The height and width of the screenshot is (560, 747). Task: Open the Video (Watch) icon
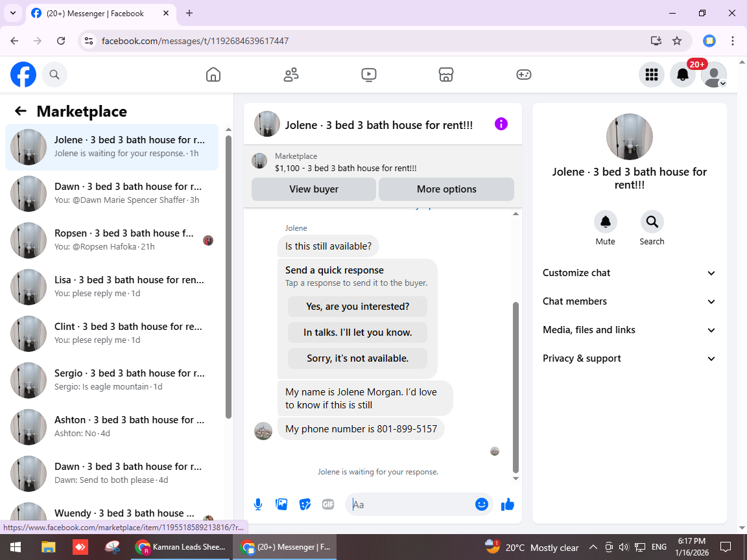pyautogui.click(x=369, y=75)
